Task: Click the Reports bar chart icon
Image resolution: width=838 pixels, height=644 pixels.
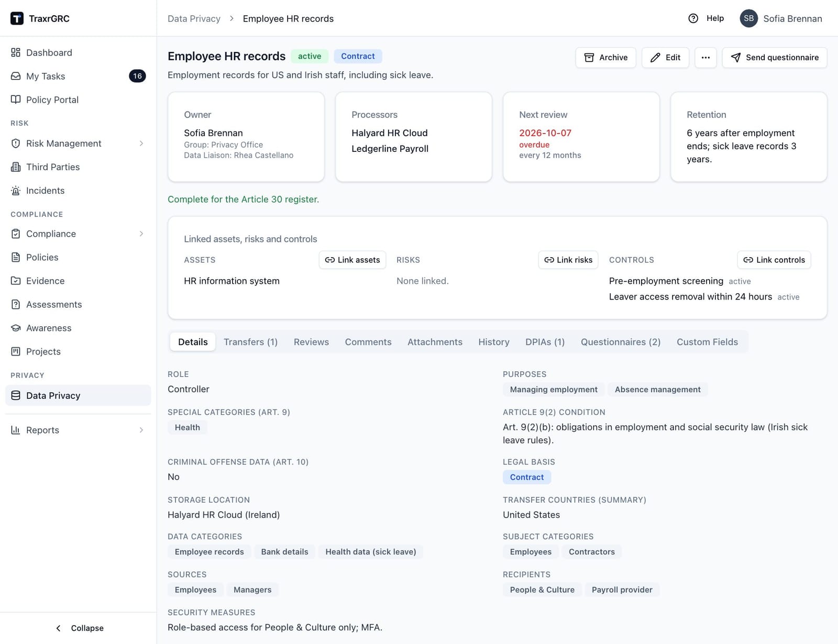Action: 16,430
